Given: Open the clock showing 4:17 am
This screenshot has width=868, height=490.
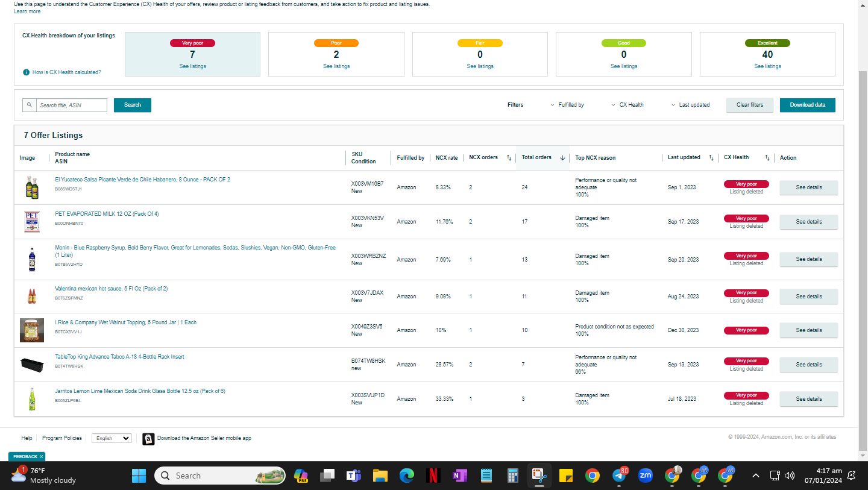Looking at the screenshot, I should [x=823, y=476].
